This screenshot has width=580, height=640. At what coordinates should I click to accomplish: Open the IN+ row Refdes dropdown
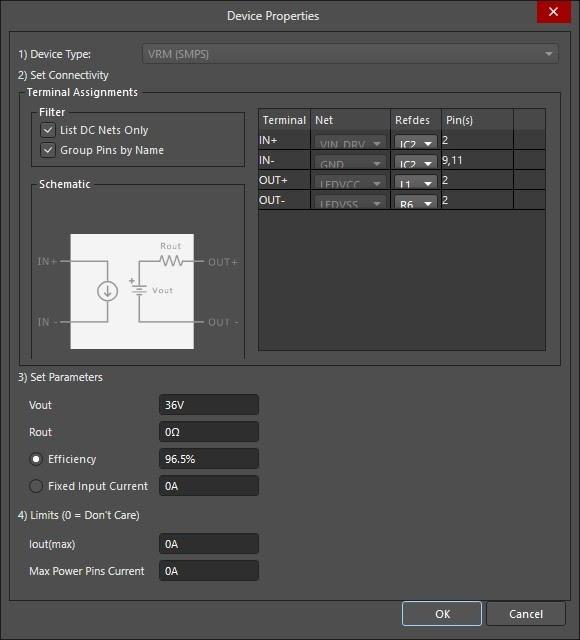click(x=416, y=142)
